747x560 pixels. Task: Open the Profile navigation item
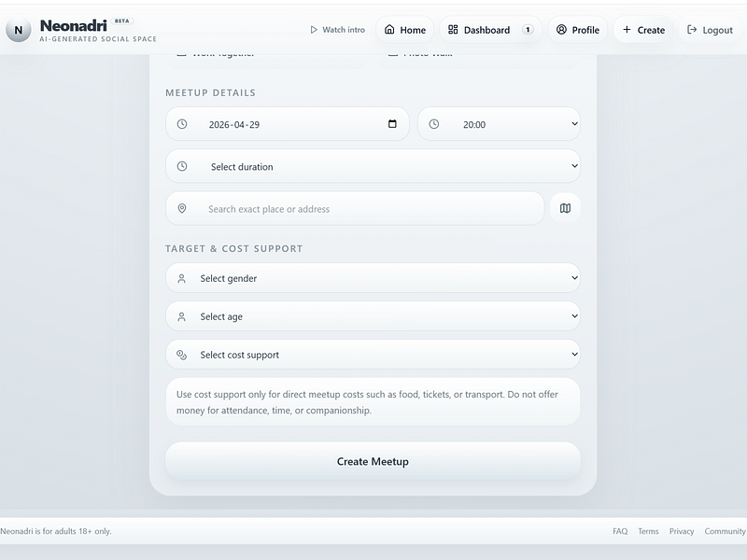[578, 30]
